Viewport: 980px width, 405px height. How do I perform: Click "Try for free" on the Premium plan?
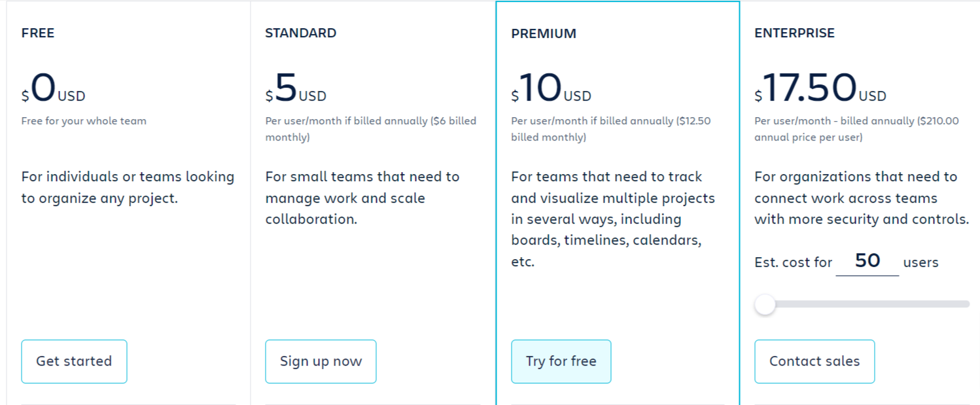point(561,361)
